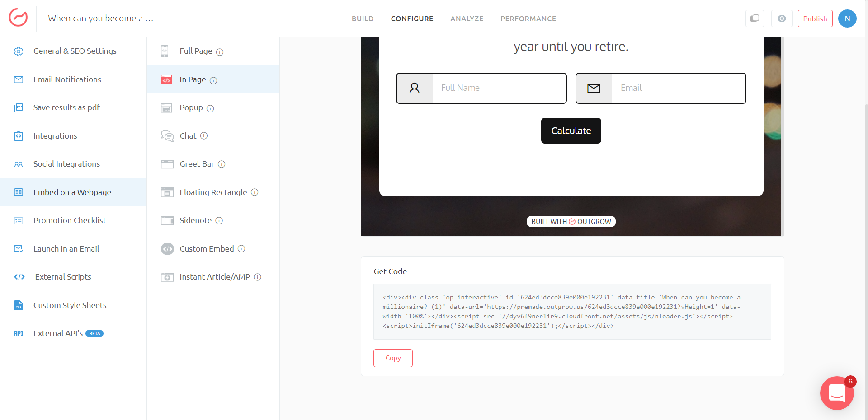This screenshot has height=420, width=868.
Task: Select Greet Bar embed option
Action: click(x=213, y=164)
